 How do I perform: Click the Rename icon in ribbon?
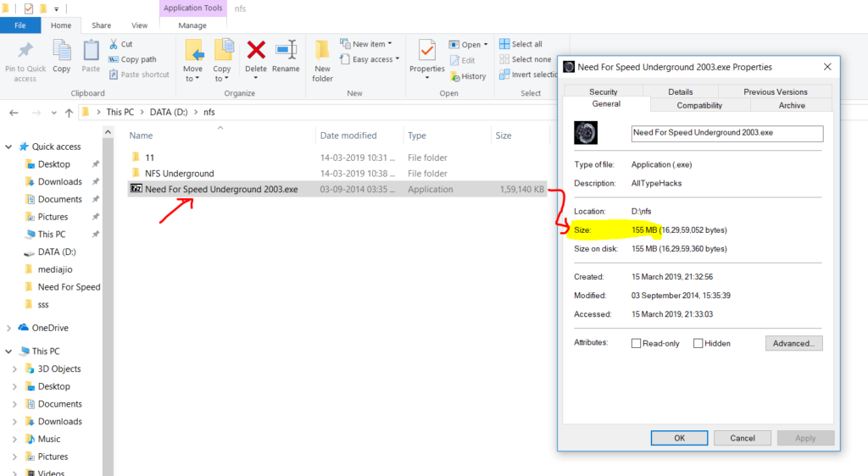coord(286,53)
